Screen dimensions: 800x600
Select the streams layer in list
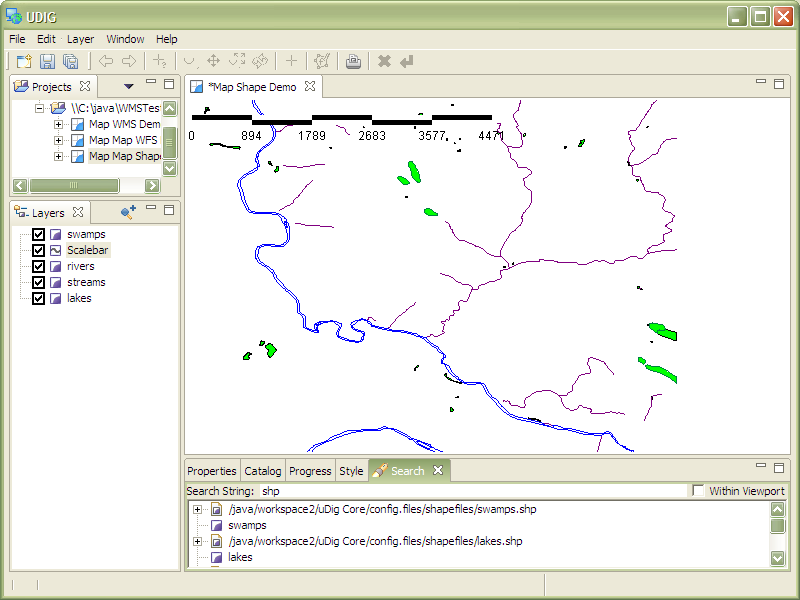(x=86, y=283)
